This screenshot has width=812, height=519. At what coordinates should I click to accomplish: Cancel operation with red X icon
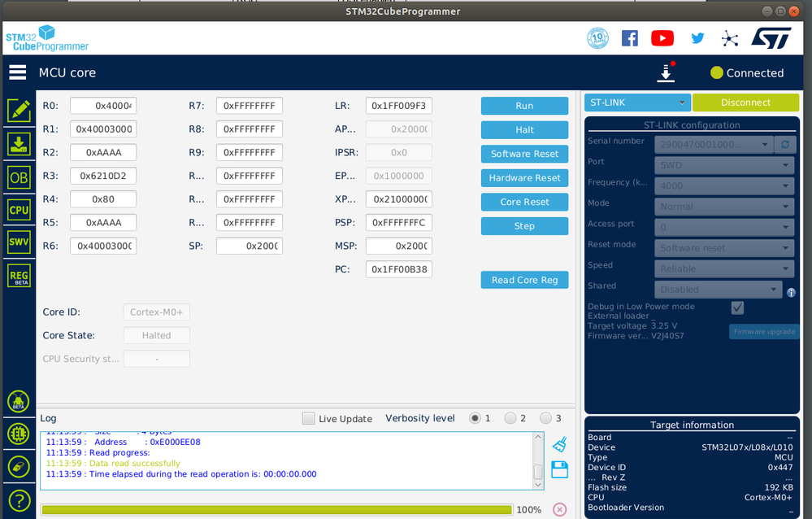point(559,510)
